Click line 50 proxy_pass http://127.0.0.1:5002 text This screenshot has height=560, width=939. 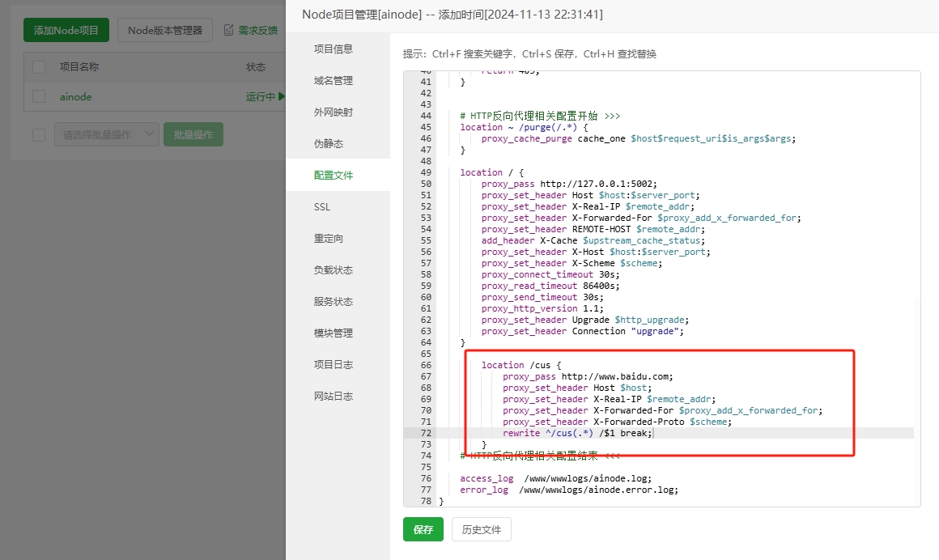coord(569,184)
